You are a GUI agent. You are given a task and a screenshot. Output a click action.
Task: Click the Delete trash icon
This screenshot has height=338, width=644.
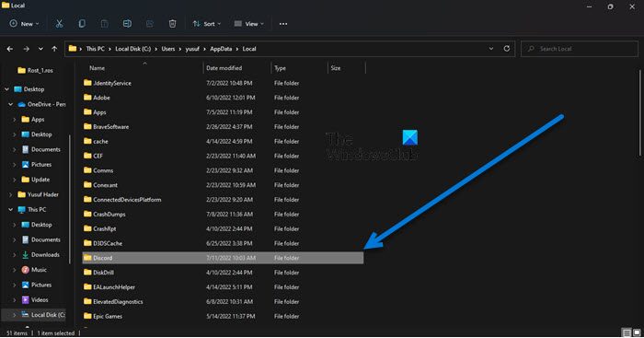[173, 24]
